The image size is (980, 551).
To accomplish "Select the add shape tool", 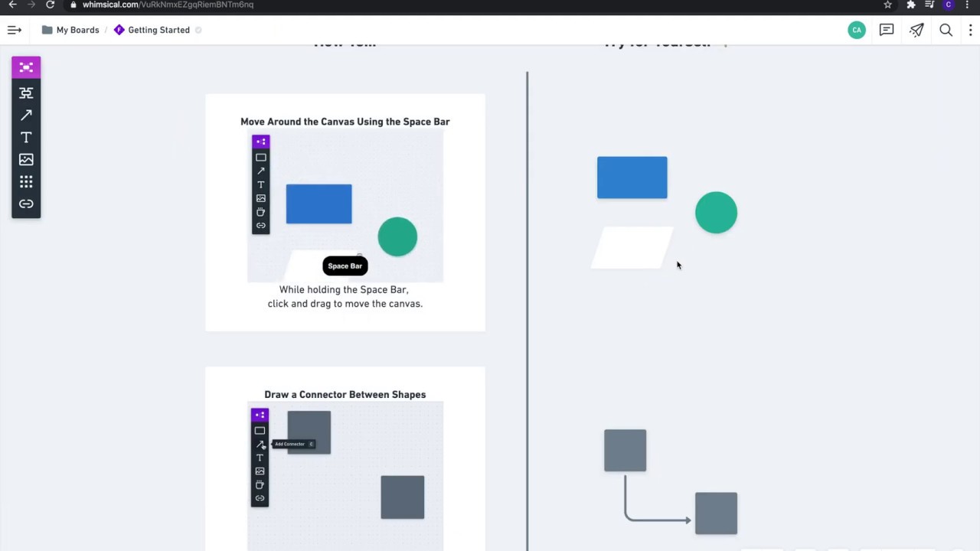I will coord(26,93).
